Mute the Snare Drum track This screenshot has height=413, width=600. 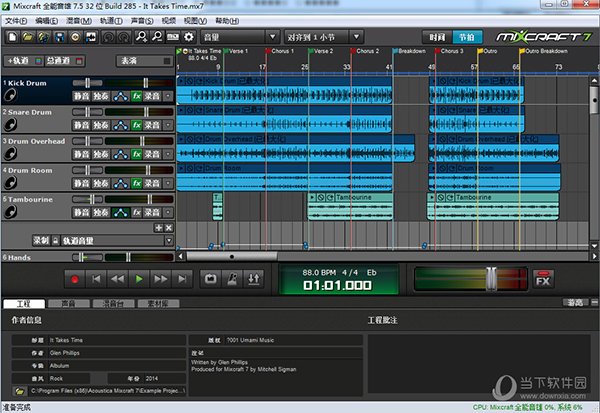[82, 125]
